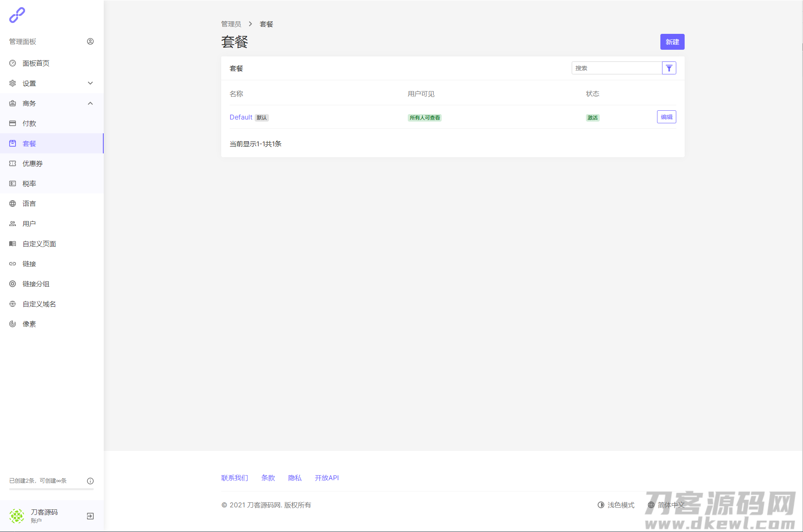Screen dimensions: 803x532
Task: Click the 新建 create button
Action: pos(672,42)
